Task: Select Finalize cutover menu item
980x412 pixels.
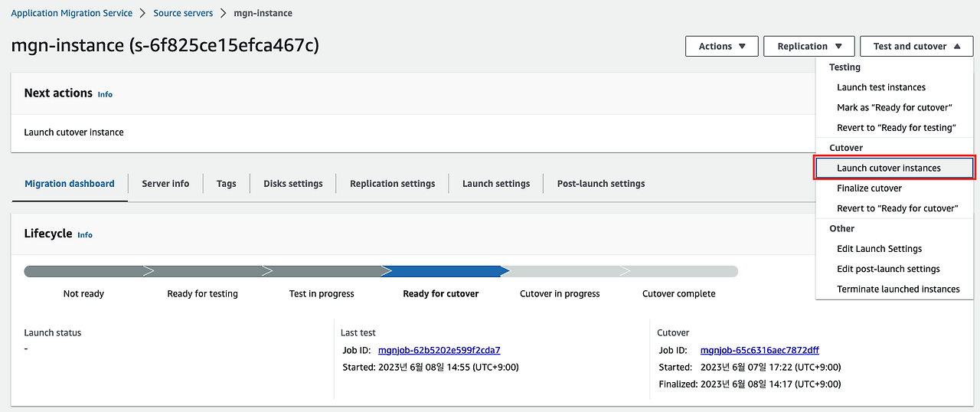Action: pos(869,188)
